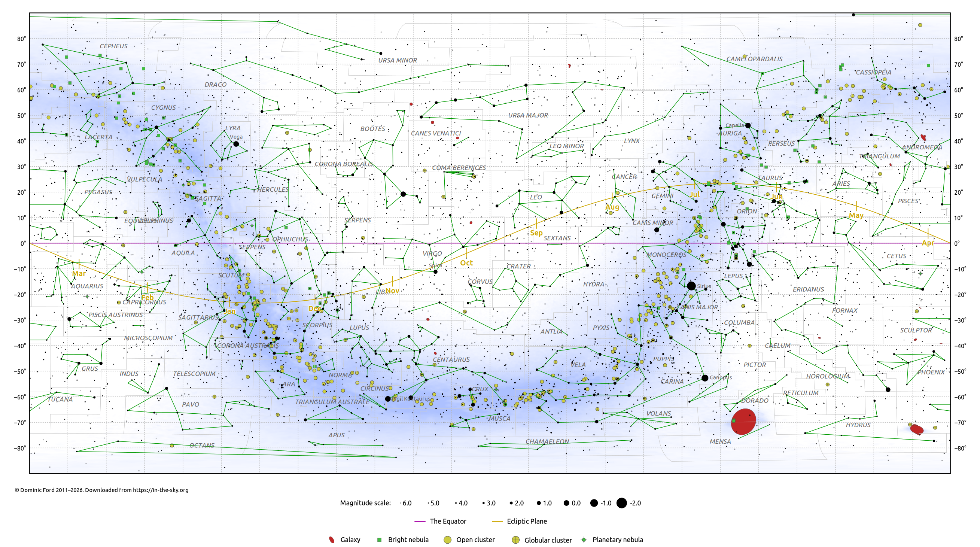Click the CASSIOPEIA constellation label
This screenshot has height=547, width=980.
click(x=873, y=72)
